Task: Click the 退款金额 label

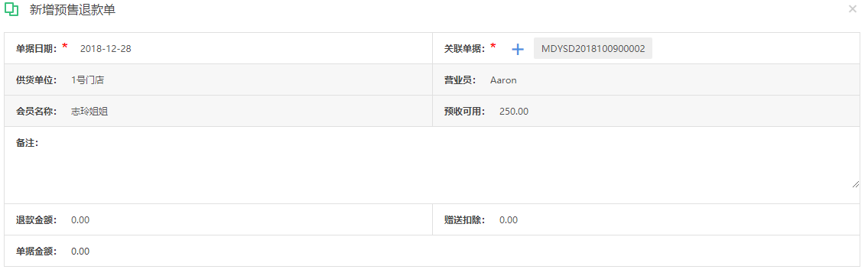Action: pos(37,220)
